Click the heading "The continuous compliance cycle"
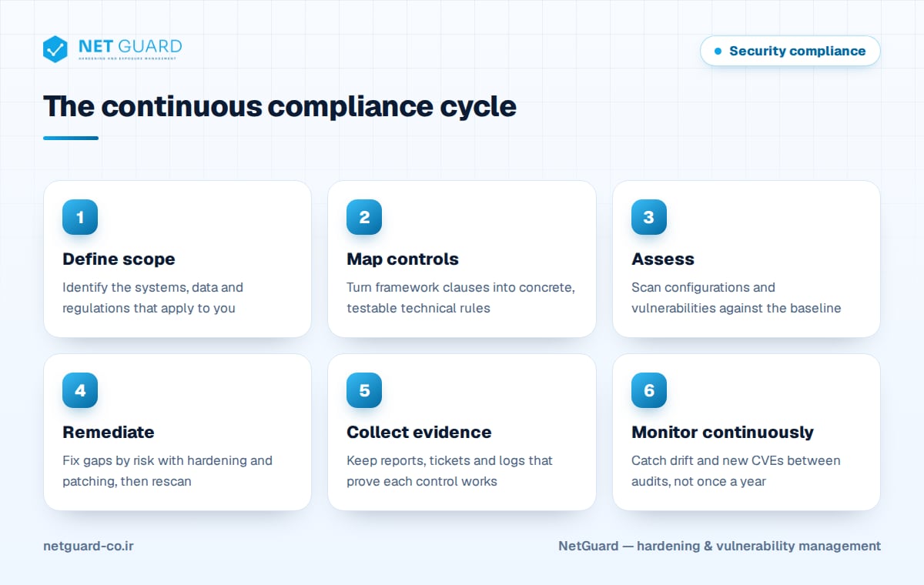 280,106
